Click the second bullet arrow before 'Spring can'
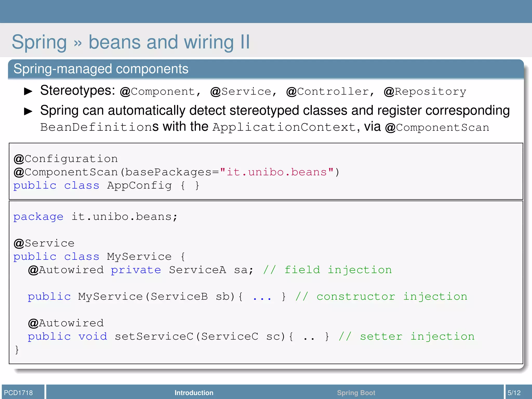This screenshot has height=399, width=532. coord(28,111)
